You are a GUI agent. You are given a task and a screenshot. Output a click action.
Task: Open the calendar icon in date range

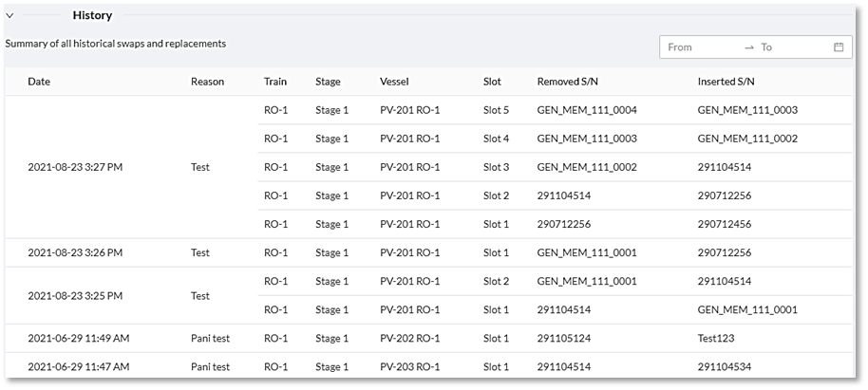click(839, 47)
